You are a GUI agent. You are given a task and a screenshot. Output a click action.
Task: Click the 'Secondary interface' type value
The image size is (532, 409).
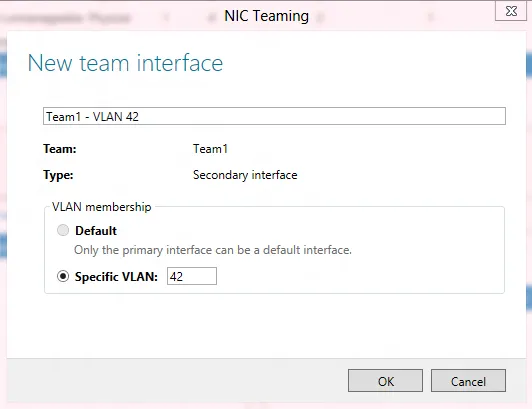(x=245, y=175)
